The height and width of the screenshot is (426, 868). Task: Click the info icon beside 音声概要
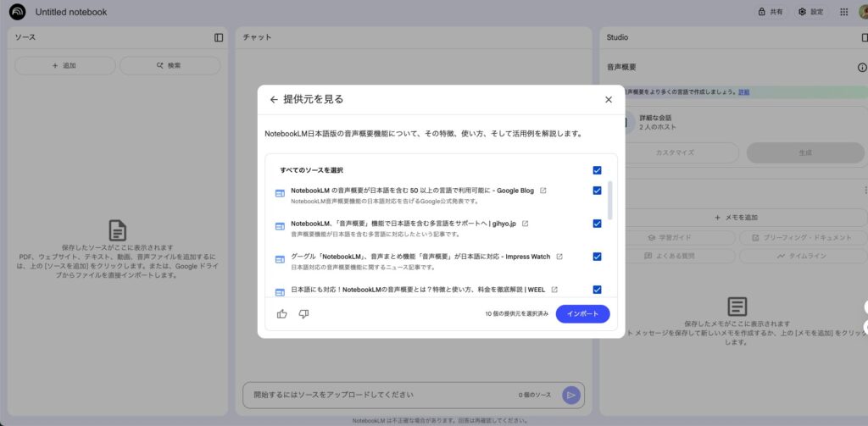click(862, 68)
